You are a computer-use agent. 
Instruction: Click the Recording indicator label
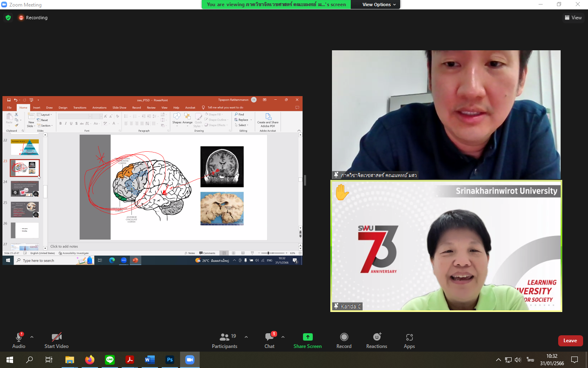pyautogui.click(x=36, y=18)
